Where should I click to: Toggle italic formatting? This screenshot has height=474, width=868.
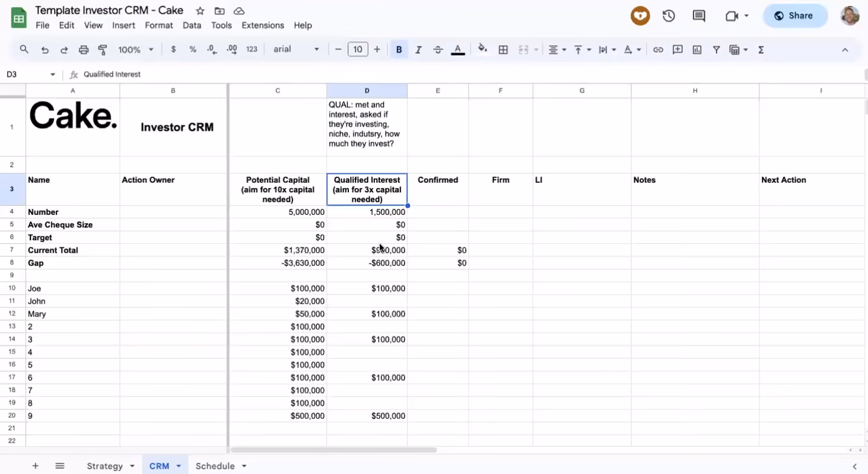(x=418, y=50)
